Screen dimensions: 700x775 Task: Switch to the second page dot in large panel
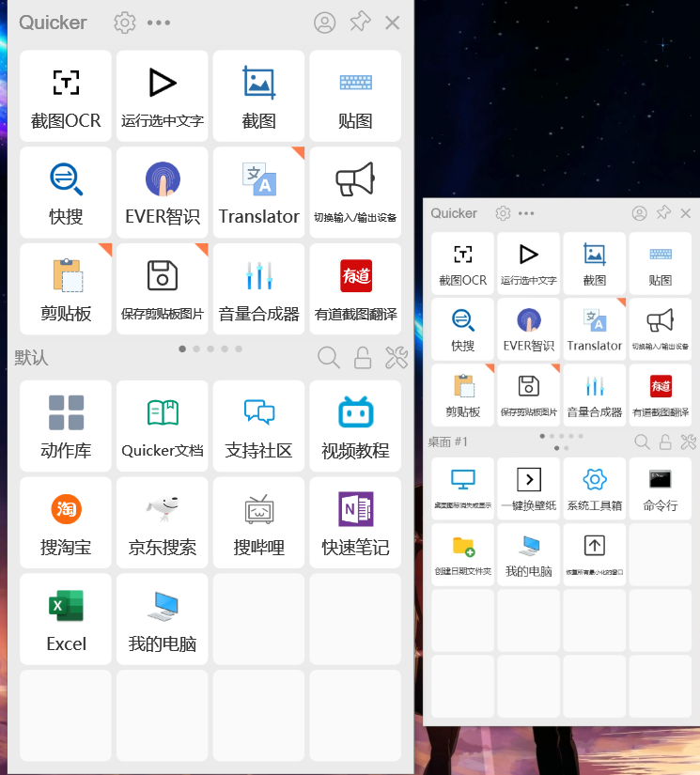pos(196,349)
